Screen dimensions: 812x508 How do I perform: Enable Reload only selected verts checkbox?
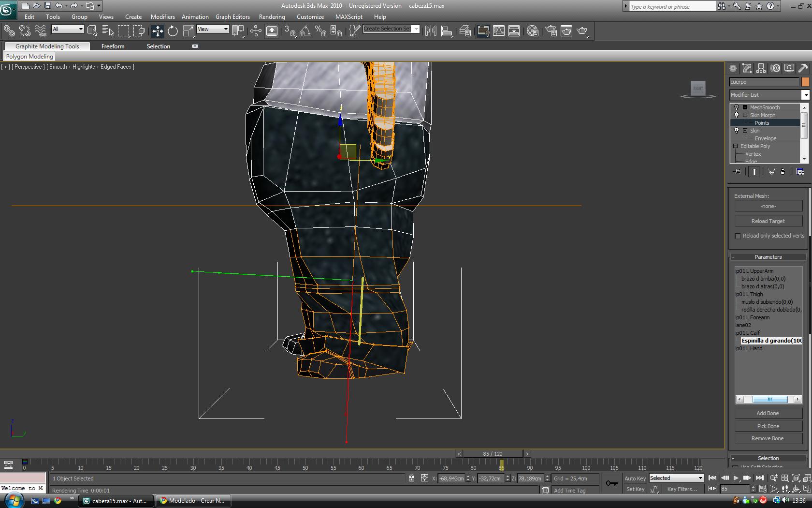pyautogui.click(x=738, y=236)
